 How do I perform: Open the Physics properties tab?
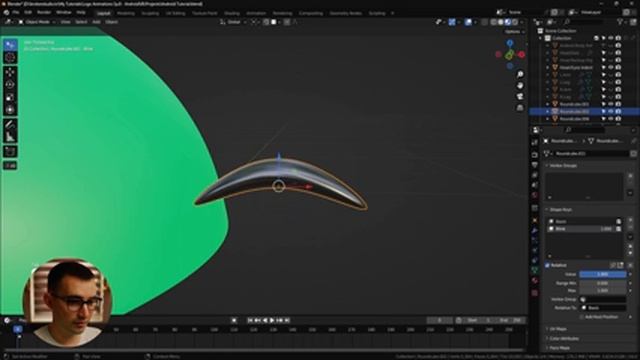535,251
